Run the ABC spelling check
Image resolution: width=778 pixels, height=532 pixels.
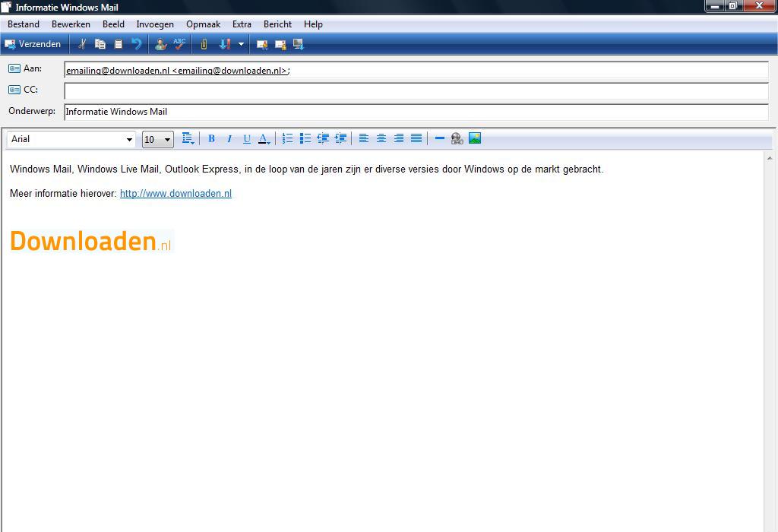(x=179, y=44)
